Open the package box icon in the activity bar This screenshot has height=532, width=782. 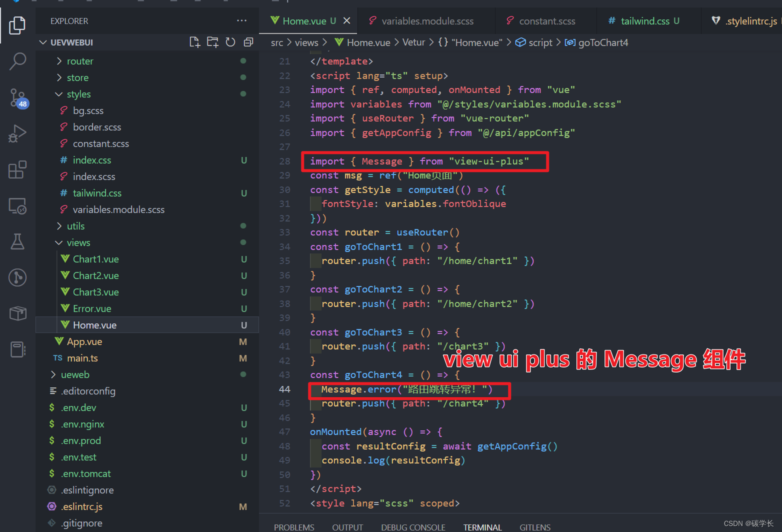click(17, 313)
